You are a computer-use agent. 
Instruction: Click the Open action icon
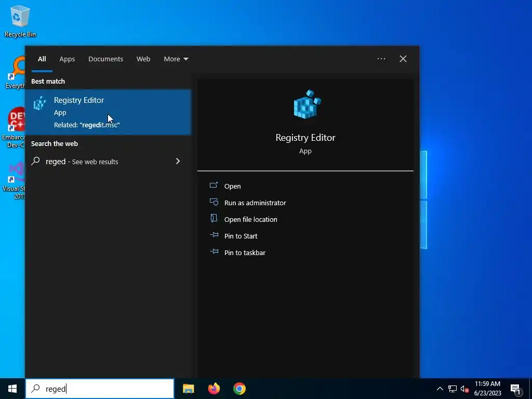point(214,185)
